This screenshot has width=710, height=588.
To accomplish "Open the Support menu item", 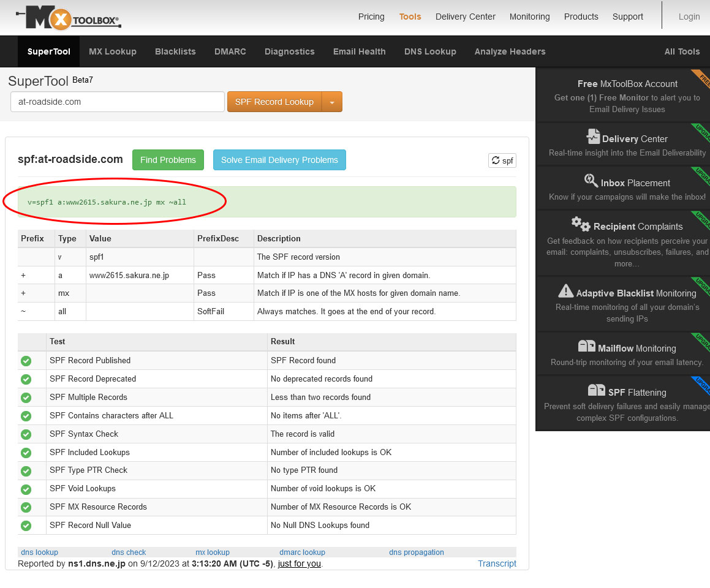I will pyautogui.click(x=627, y=17).
